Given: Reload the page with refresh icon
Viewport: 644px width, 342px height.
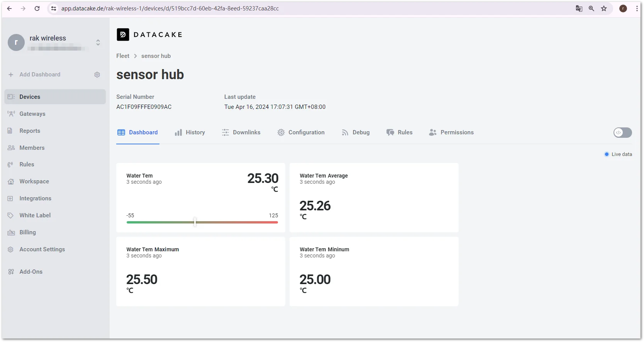Looking at the screenshot, I should point(37,8).
